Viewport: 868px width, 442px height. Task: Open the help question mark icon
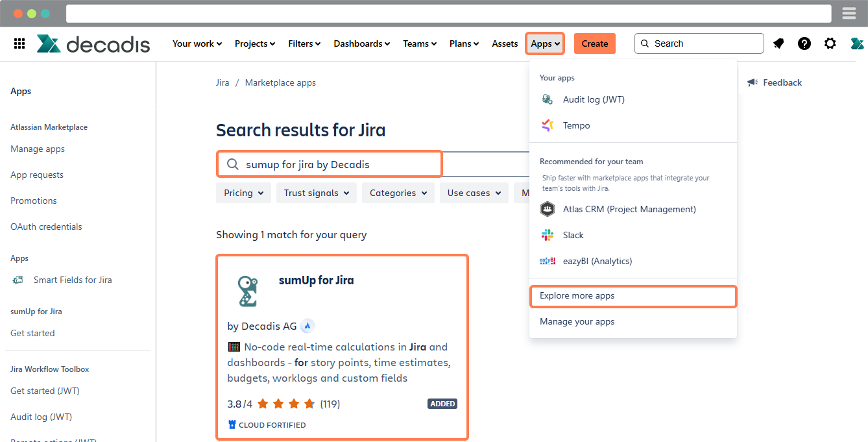pyautogui.click(x=804, y=43)
